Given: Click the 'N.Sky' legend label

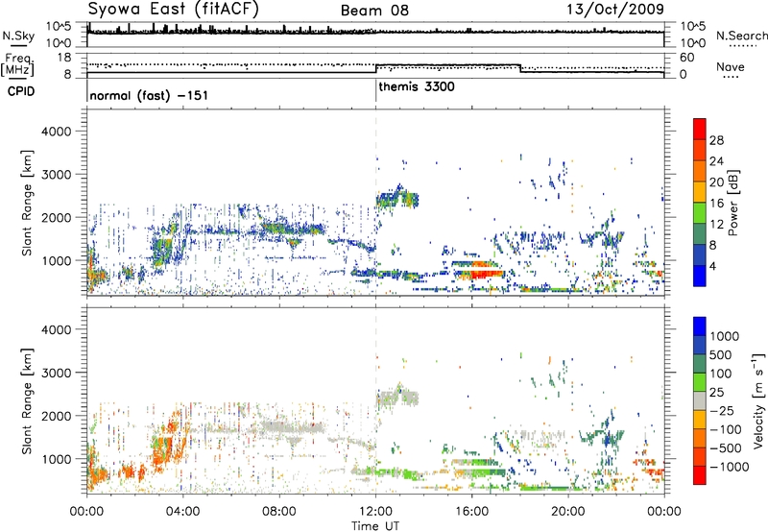Looking at the screenshot, I should tap(18, 36).
